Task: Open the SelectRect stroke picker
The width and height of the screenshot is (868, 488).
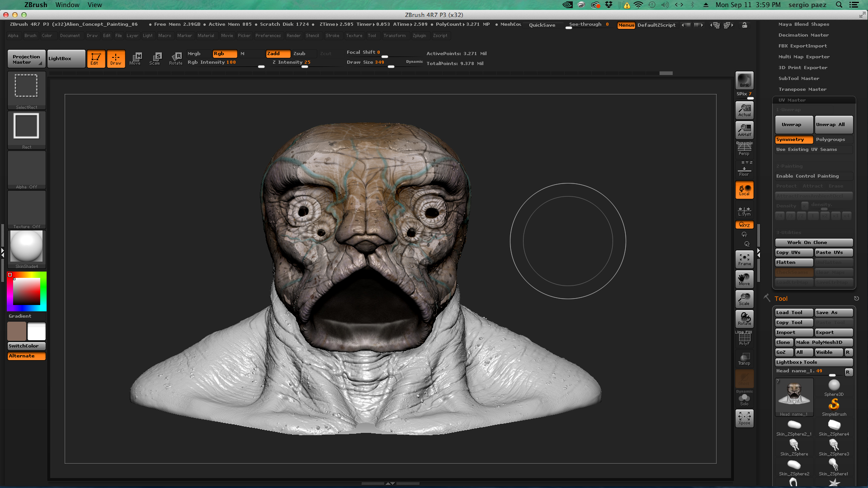Action: tap(26, 89)
